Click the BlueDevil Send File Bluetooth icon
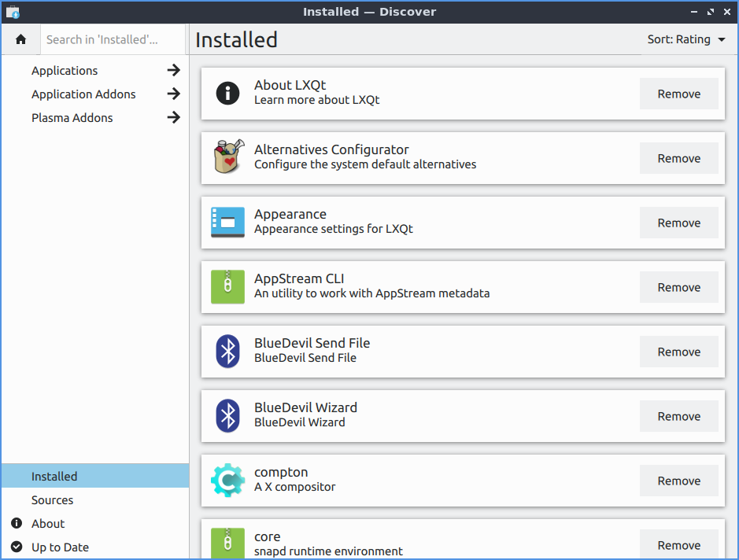The height and width of the screenshot is (560, 739). click(227, 352)
